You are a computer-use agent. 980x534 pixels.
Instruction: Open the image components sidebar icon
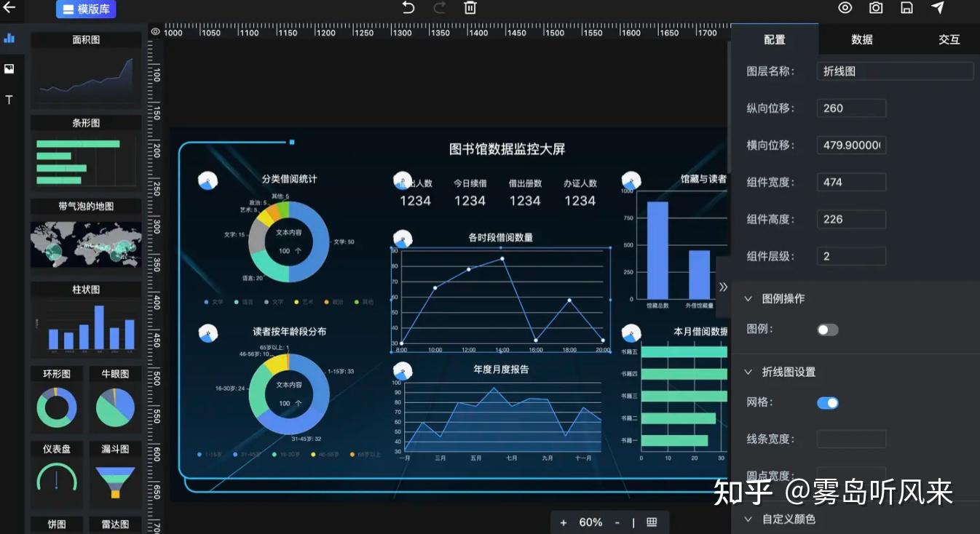[9, 69]
